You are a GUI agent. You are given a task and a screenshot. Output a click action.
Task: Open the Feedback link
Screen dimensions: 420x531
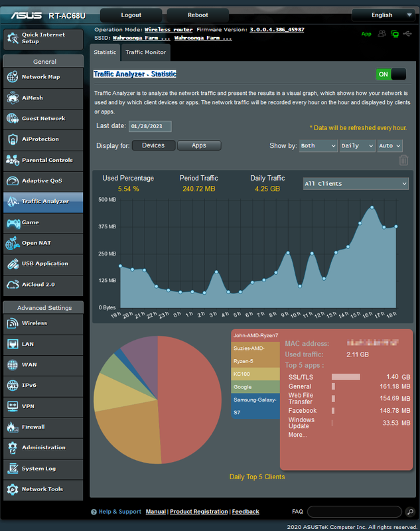pyautogui.click(x=245, y=512)
